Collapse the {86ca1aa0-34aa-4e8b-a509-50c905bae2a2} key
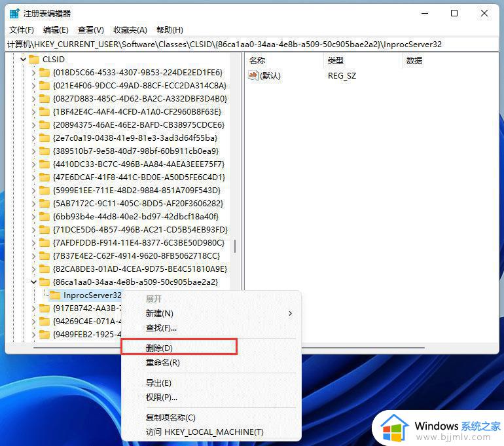The height and width of the screenshot is (446, 504). point(33,282)
